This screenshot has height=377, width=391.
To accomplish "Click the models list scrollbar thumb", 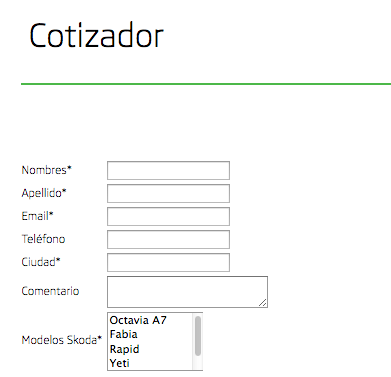I will [x=198, y=336].
